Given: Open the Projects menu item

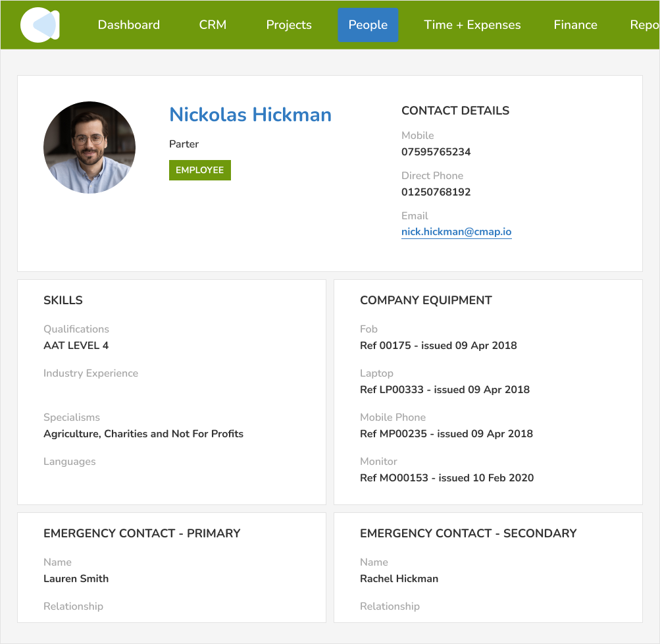Looking at the screenshot, I should coord(289,25).
